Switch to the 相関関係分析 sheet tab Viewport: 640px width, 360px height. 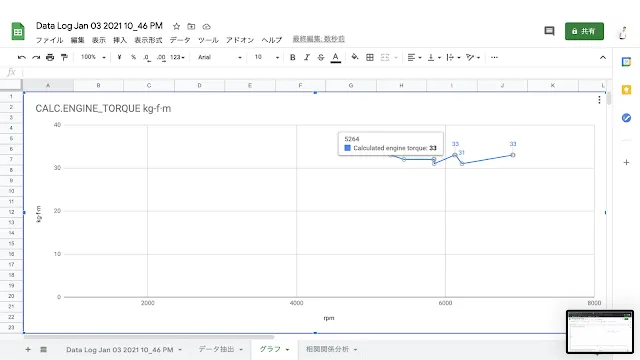(x=327, y=349)
